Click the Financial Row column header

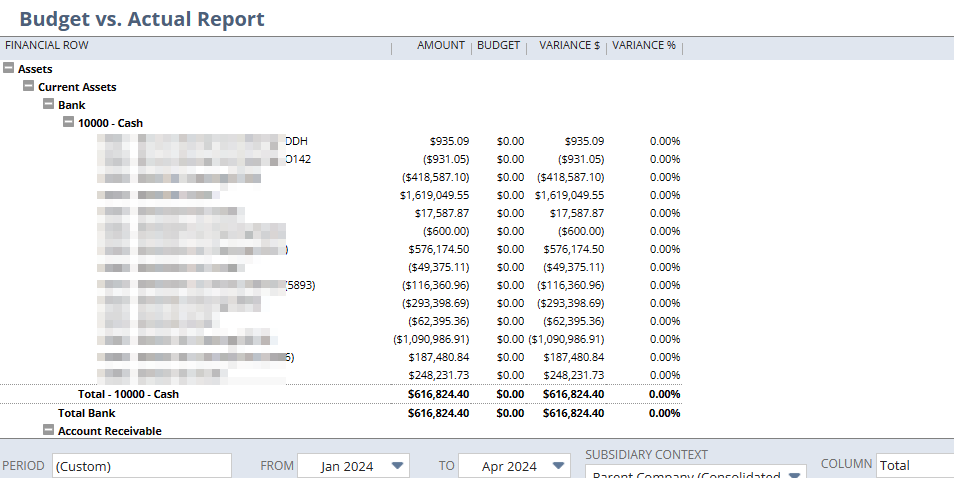click(x=47, y=45)
